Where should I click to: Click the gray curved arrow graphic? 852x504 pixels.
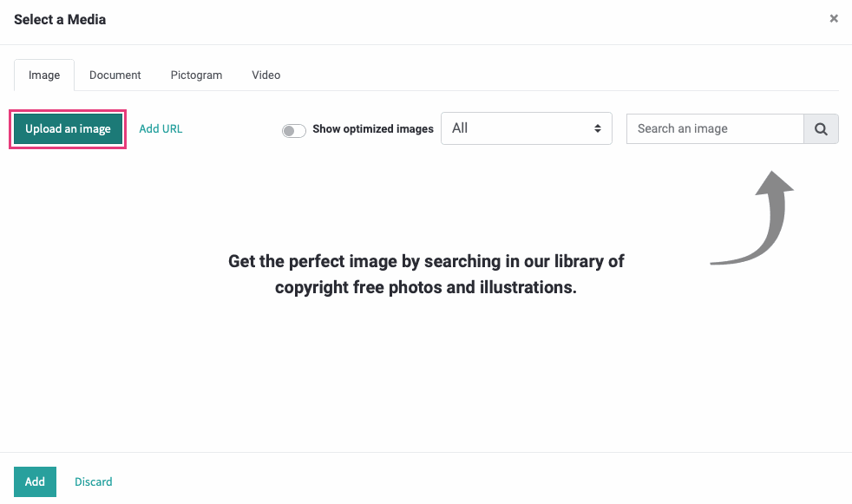[x=753, y=219]
